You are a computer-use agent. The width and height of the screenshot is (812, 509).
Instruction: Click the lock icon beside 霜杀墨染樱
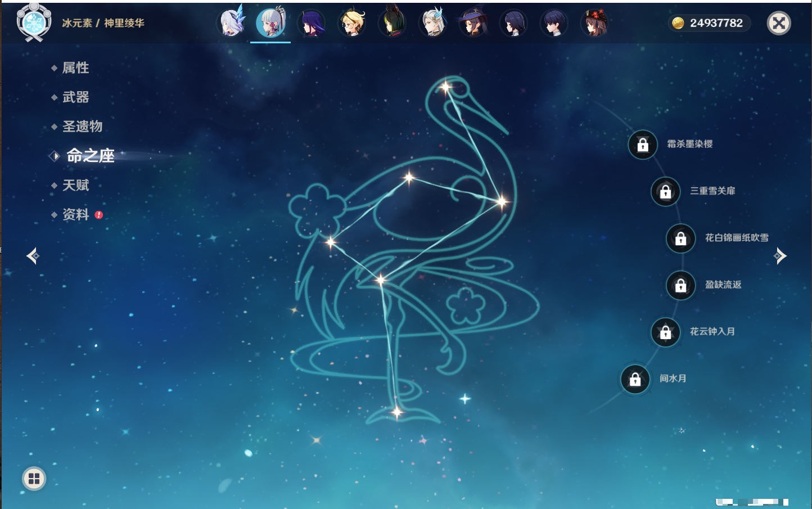[643, 145]
